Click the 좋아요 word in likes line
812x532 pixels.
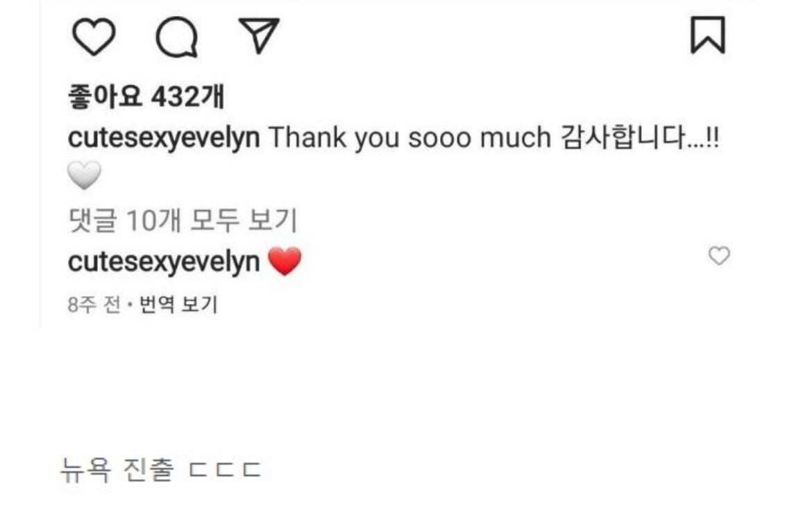coord(105,97)
